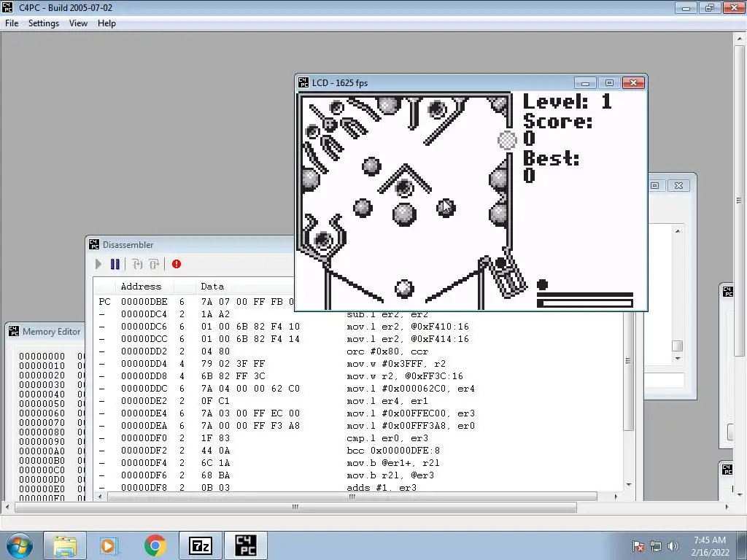Select the row at address 00000DC6
This screenshot has height=560, width=747.
pos(358,327)
